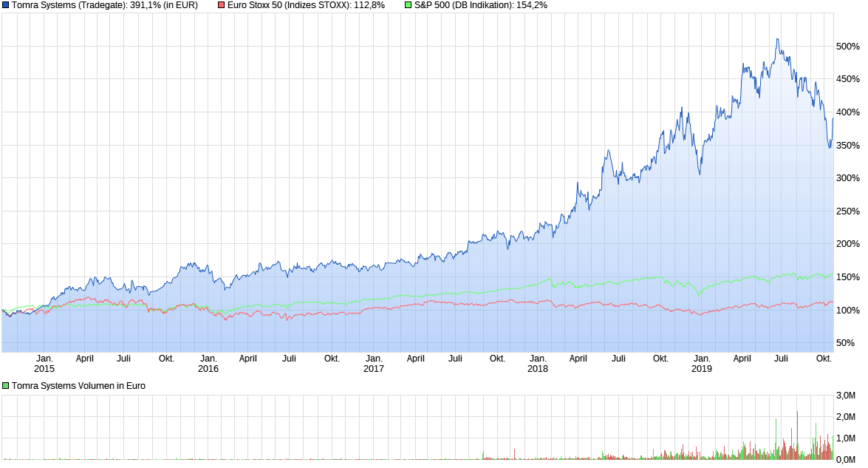The height and width of the screenshot is (468, 868).
Task: Click the 400% y-axis label
Action: point(847,112)
